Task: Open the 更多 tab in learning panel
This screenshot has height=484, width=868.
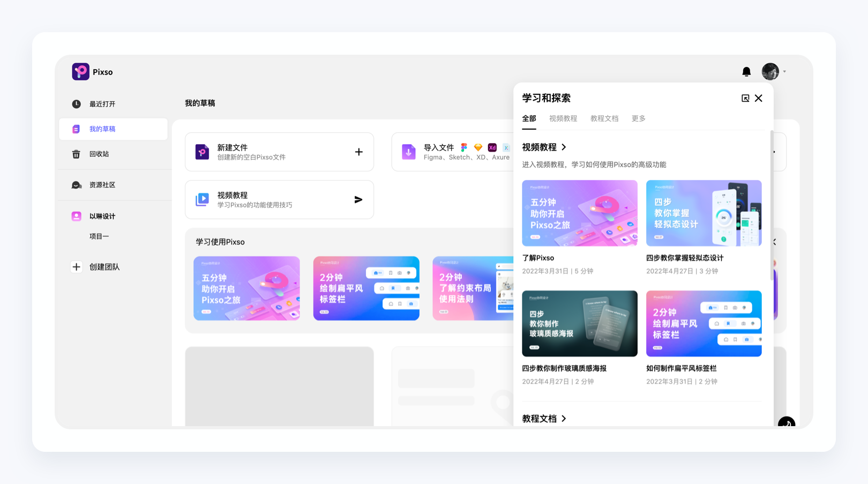Action: tap(638, 118)
